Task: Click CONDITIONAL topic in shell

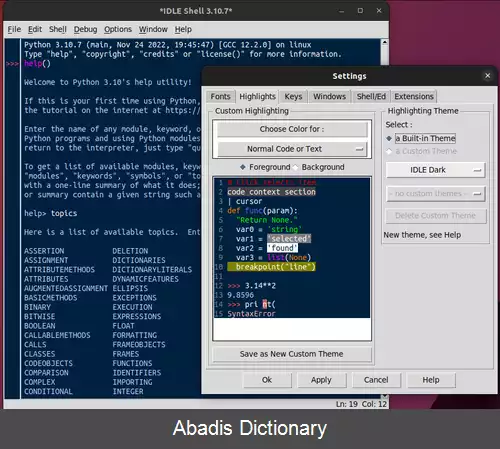Action: [48, 391]
